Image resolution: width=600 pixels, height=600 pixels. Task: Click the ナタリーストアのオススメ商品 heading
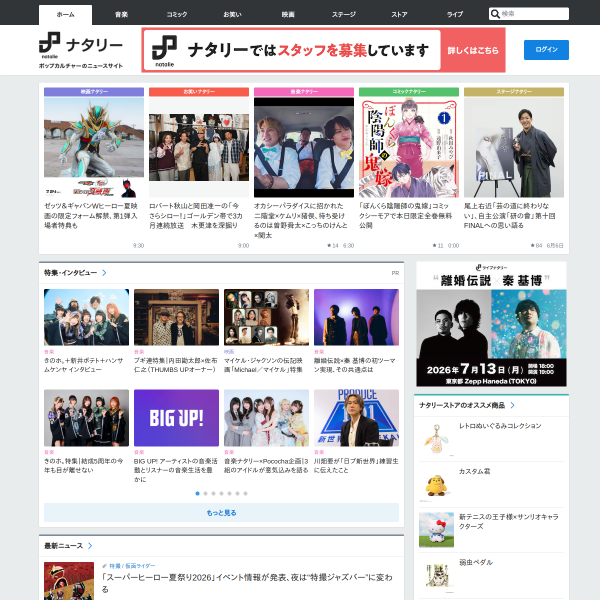(x=462, y=405)
